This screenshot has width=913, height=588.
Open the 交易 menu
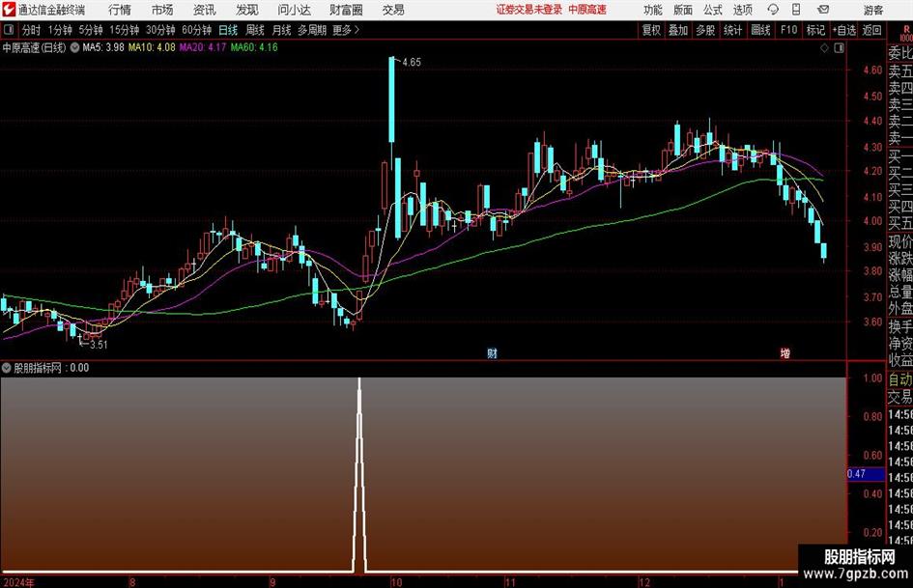pos(393,10)
